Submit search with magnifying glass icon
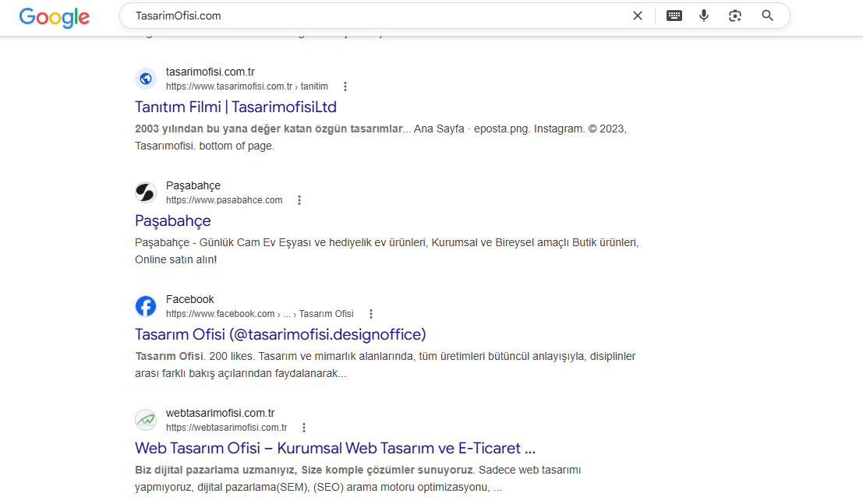 tap(767, 16)
